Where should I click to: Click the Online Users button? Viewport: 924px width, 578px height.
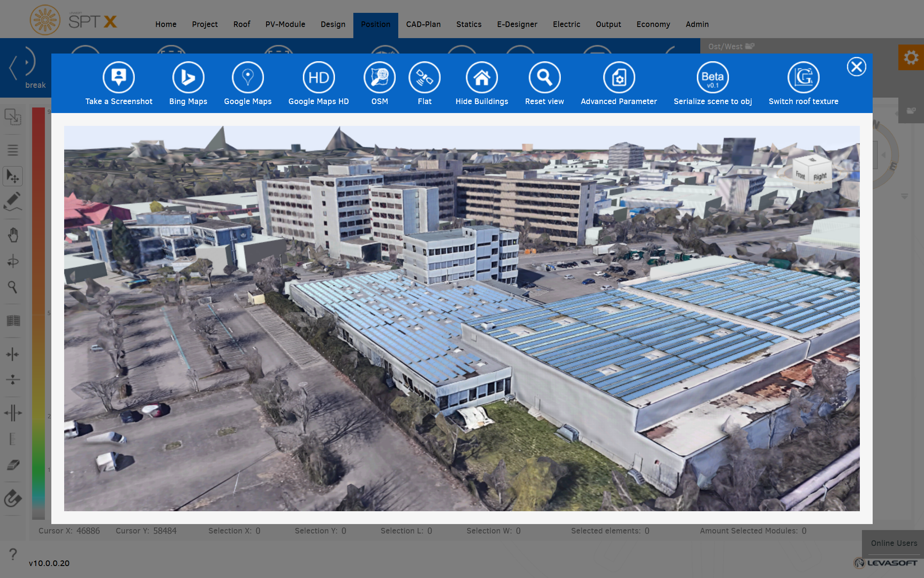(x=894, y=543)
